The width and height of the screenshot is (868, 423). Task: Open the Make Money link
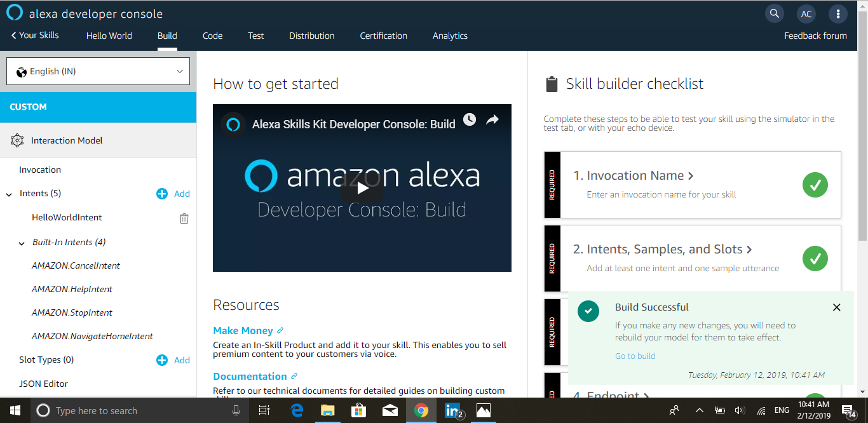pyautogui.click(x=243, y=330)
